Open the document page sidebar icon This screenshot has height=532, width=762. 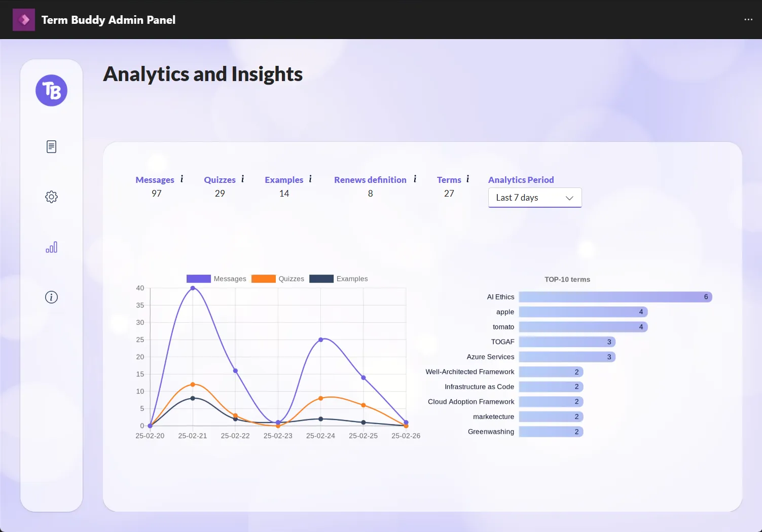pos(51,147)
